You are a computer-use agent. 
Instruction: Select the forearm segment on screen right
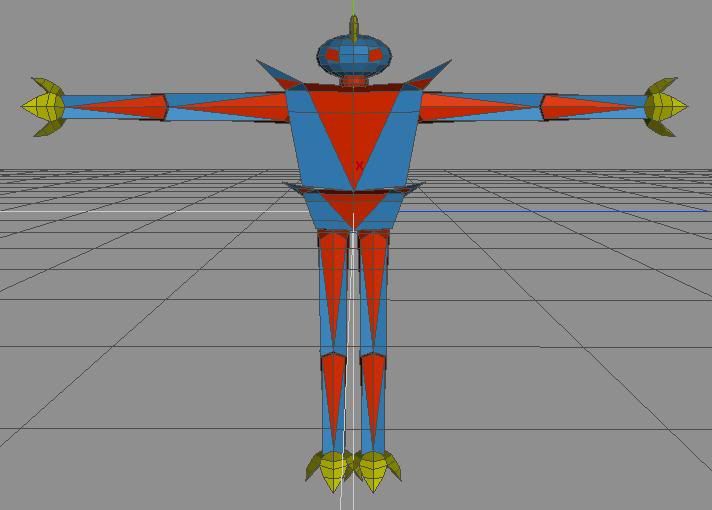click(593, 107)
